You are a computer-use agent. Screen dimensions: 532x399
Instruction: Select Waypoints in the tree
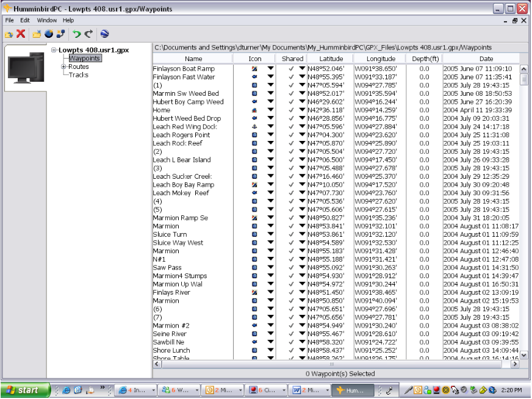(x=84, y=59)
